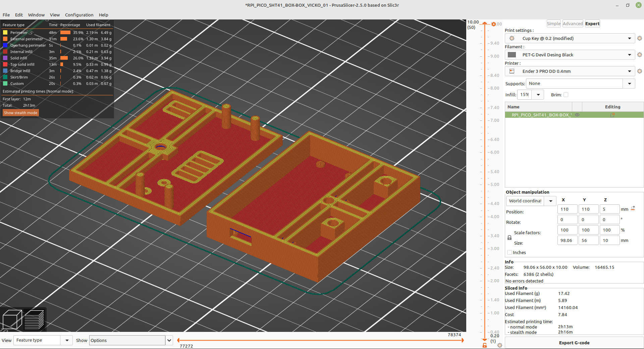
Task: Click the drop-to-bed icon beside Position
Action: point(633,208)
